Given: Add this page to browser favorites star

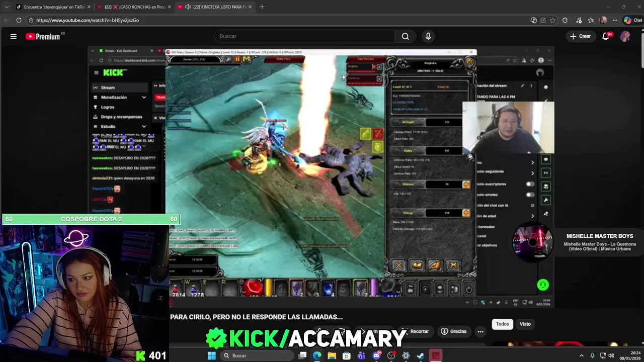Looking at the screenshot, I should pyautogui.click(x=552, y=20).
